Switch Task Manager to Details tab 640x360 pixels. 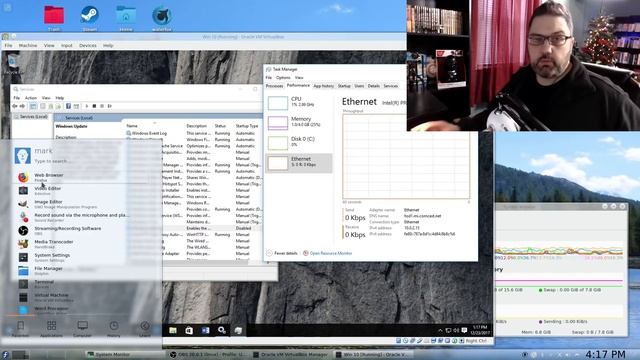[x=374, y=86]
